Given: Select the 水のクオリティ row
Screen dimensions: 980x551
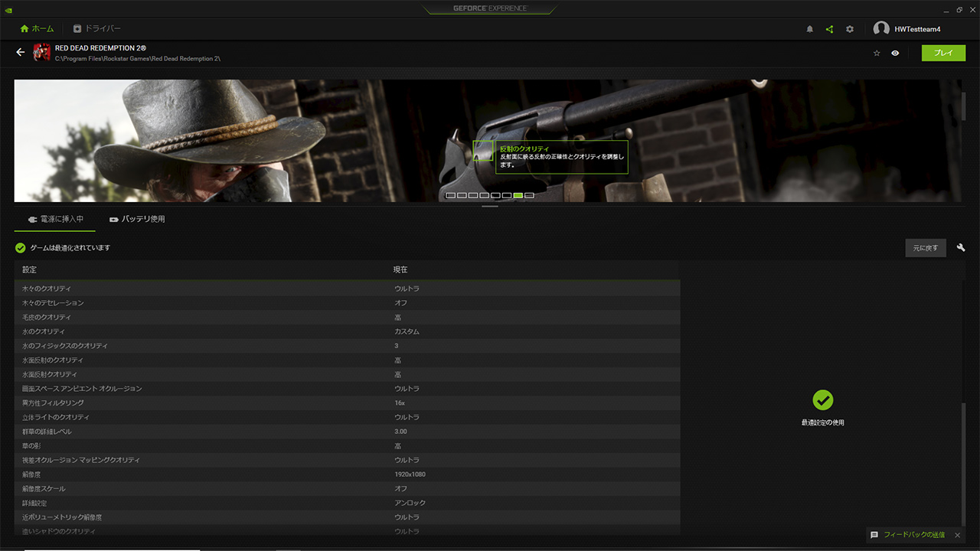Looking at the screenshot, I should [347, 331].
